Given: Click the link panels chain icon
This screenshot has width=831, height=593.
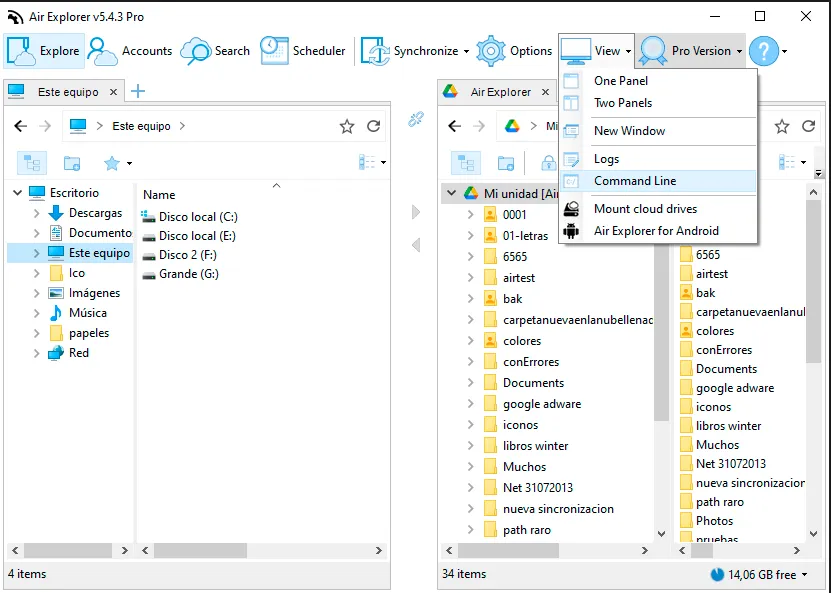Looking at the screenshot, I should (416, 119).
